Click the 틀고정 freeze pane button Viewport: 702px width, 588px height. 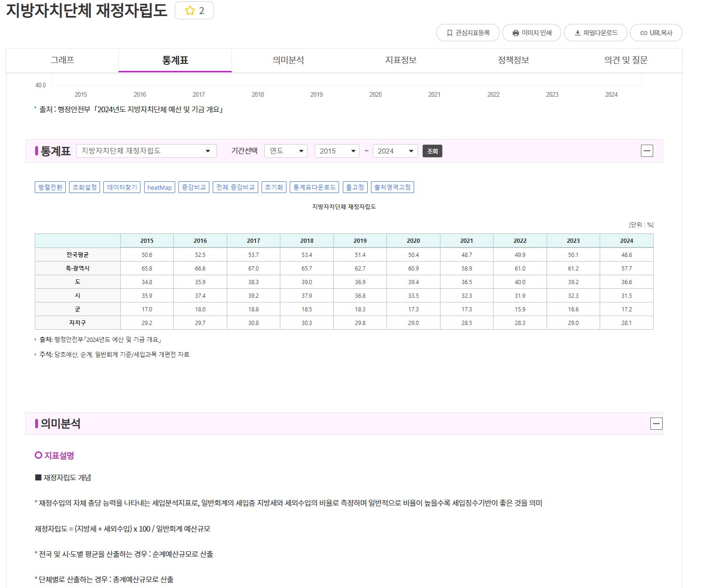(x=355, y=187)
